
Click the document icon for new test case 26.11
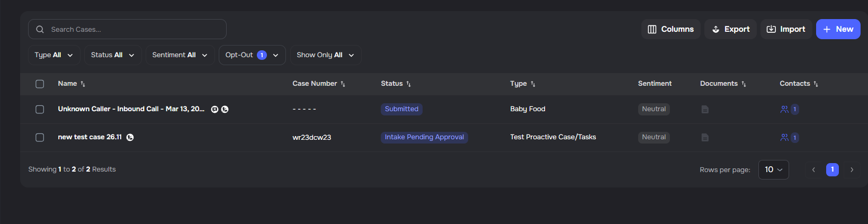click(705, 138)
